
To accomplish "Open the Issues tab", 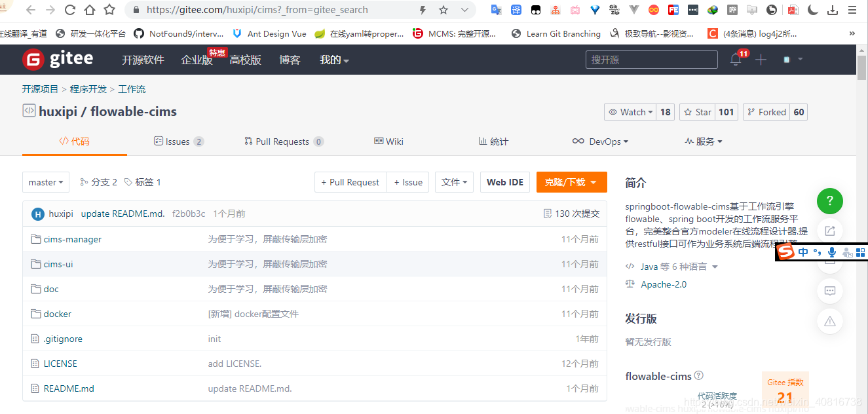I will [178, 141].
